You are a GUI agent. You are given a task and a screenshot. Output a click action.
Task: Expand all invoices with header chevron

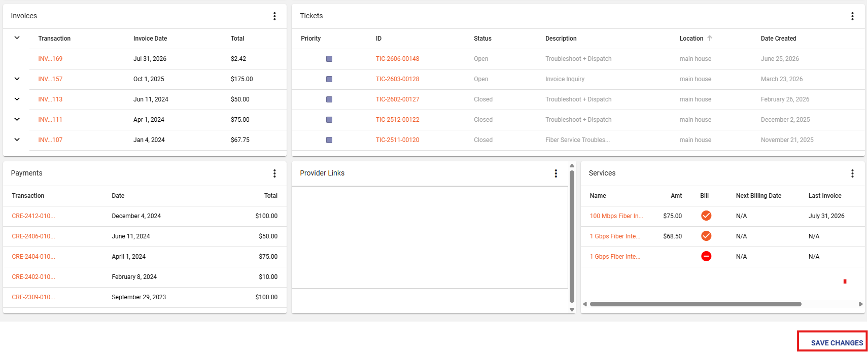(17, 38)
